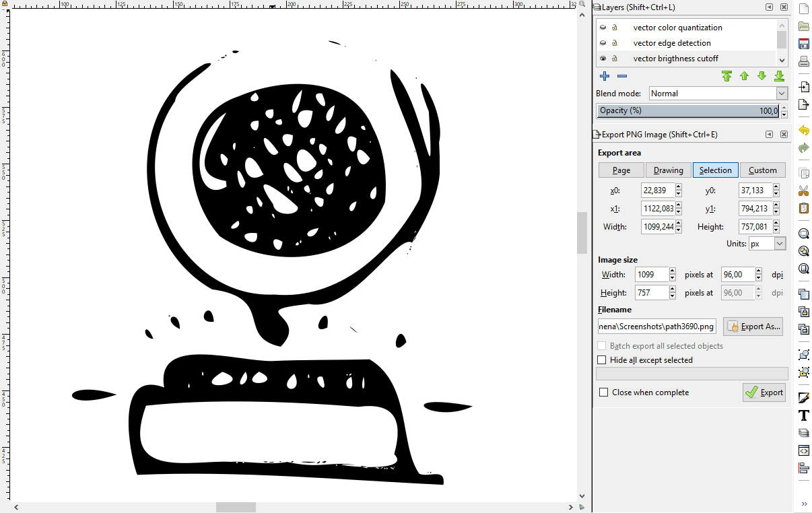This screenshot has height=513, width=812.
Task: Open the XML editor icon
Action: (803, 450)
